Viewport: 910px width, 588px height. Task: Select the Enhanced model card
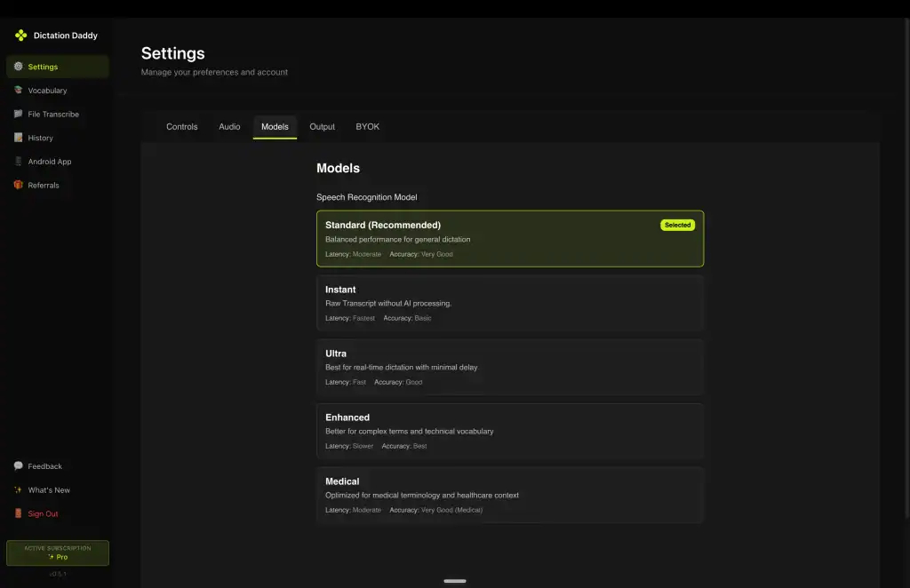tap(509, 431)
